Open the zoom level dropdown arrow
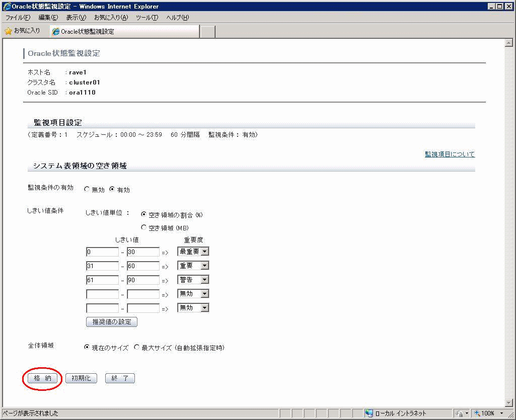 click(501, 413)
